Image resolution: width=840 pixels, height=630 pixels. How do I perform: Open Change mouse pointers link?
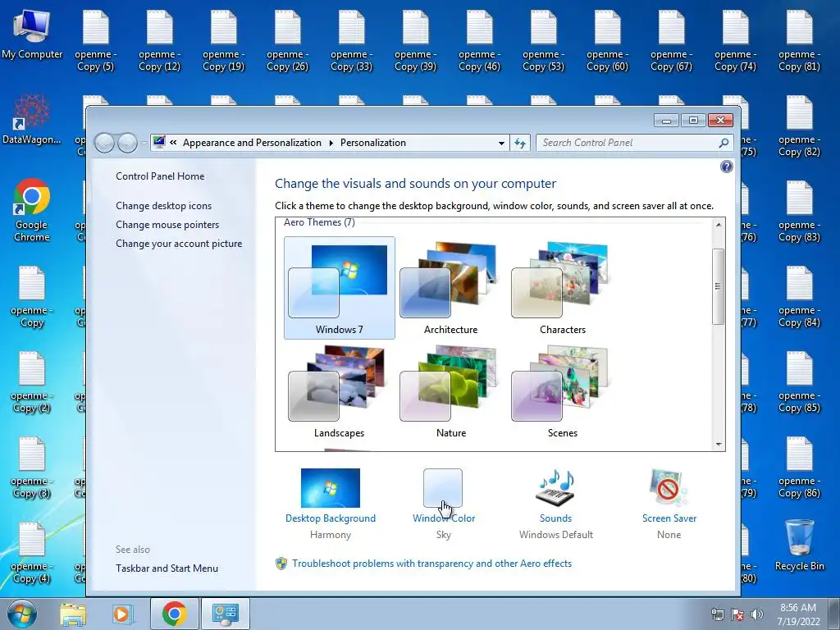167,225
